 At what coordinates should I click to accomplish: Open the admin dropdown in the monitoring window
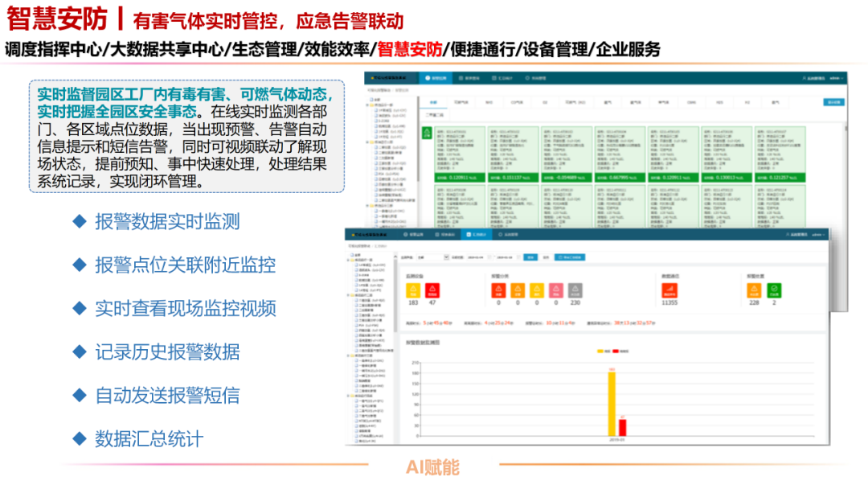(x=836, y=78)
